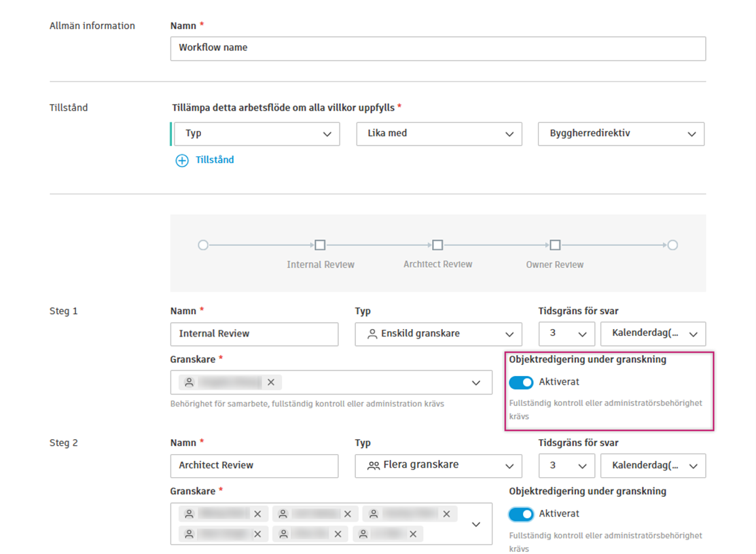Select the Architect Review step node in the diagram
The image size is (756, 554).
click(437, 245)
